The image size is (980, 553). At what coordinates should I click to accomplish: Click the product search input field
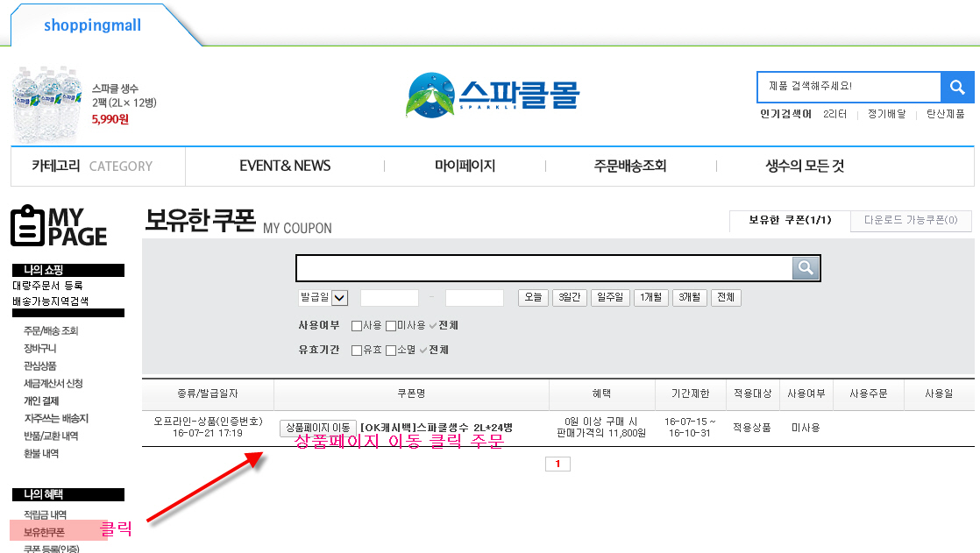click(x=848, y=87)
